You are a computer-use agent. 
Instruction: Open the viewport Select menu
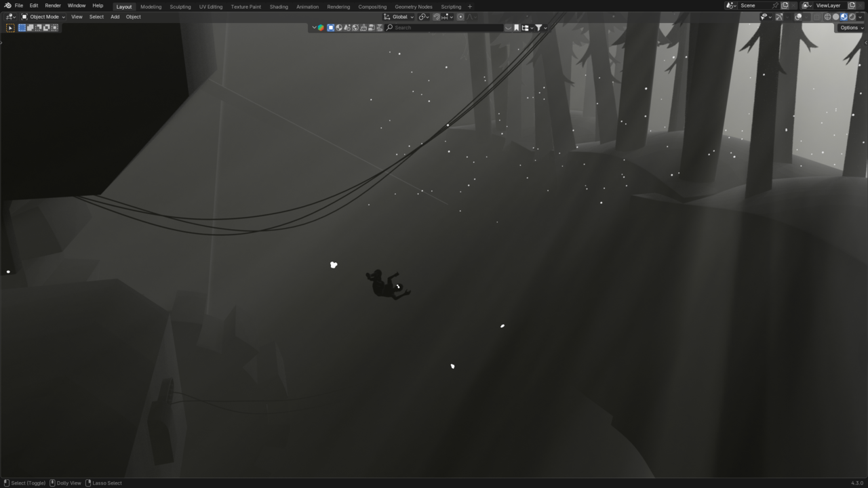[x=97, y=17]
